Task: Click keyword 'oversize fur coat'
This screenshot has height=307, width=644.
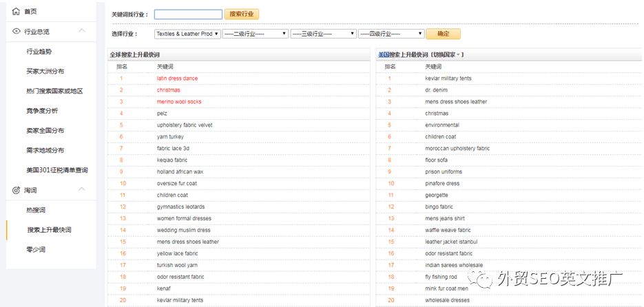Action: 176,184
